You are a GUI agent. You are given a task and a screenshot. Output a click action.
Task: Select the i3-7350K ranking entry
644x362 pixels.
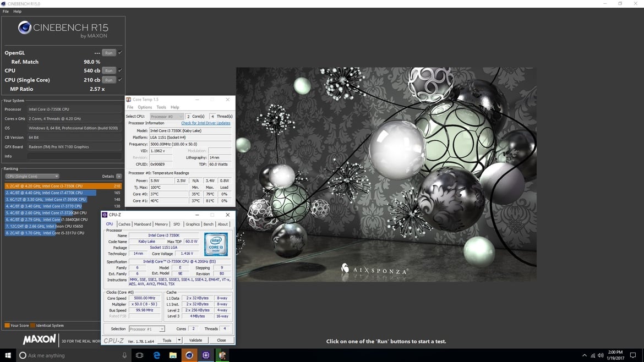pos(63,186)
